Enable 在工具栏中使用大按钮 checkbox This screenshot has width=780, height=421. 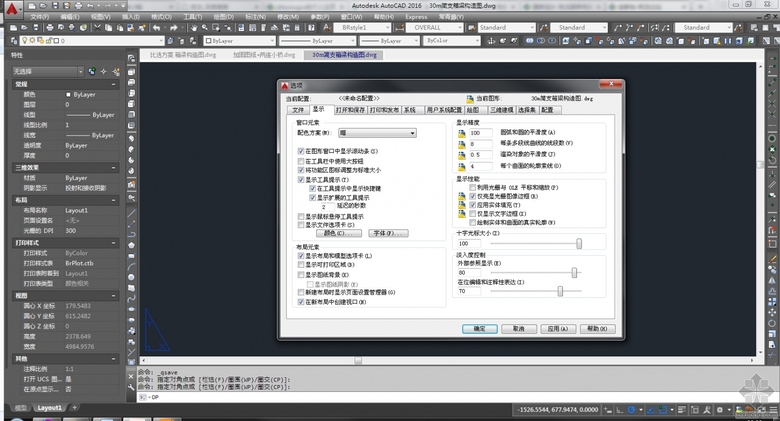coord(301,160)
